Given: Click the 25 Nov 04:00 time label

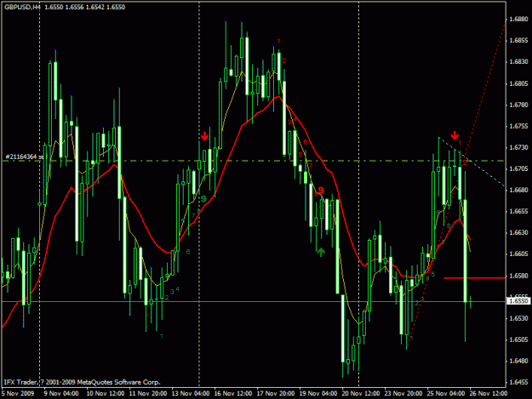Looking at the screenshot, I should pos(446,393).
